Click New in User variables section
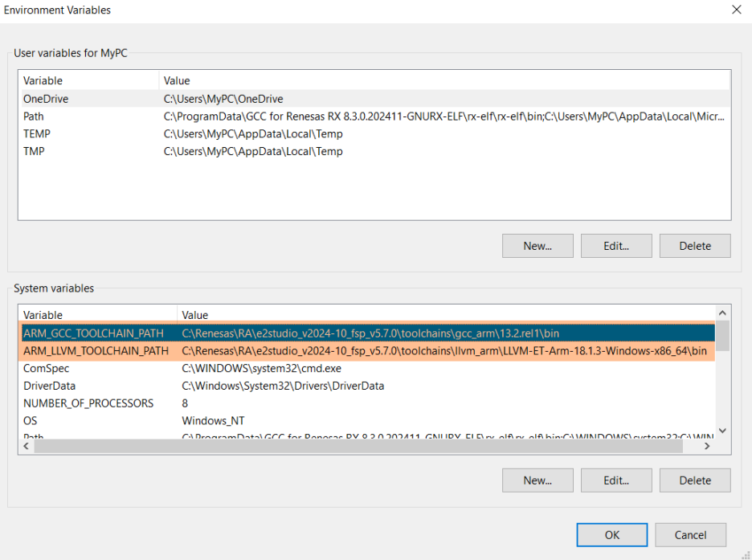 click(537, 246)
